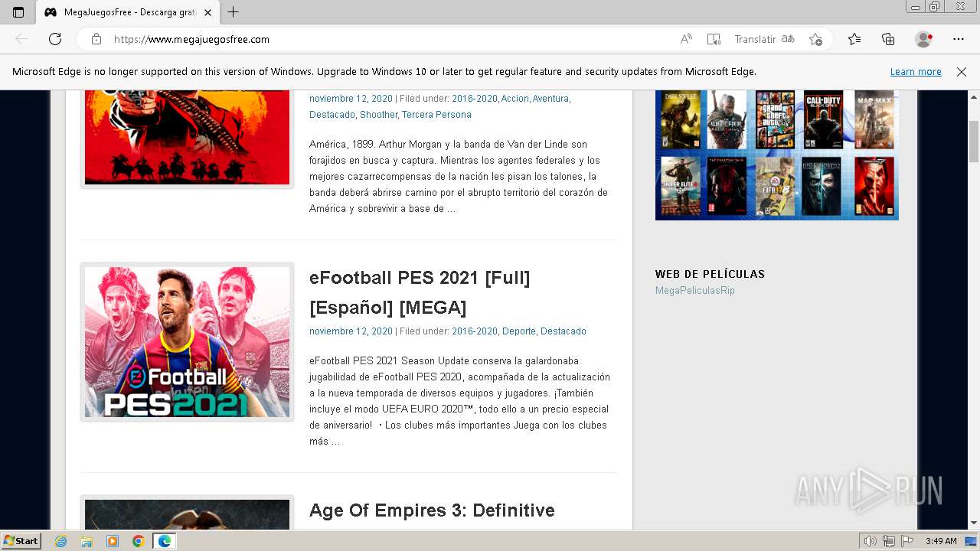Open the Shoother category link
Screen dimensions: 980x551
379,115
